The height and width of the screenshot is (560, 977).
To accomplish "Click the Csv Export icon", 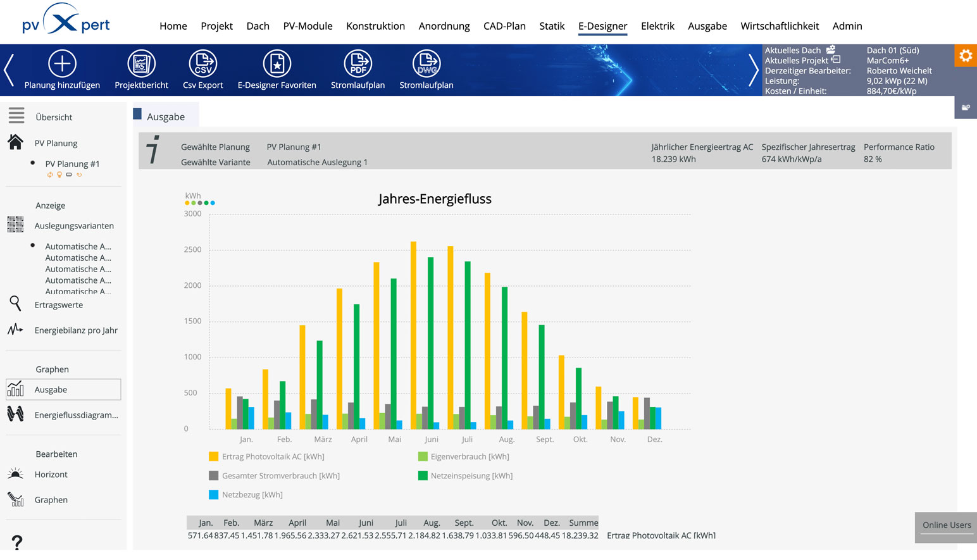I will [x=202, y=64].
